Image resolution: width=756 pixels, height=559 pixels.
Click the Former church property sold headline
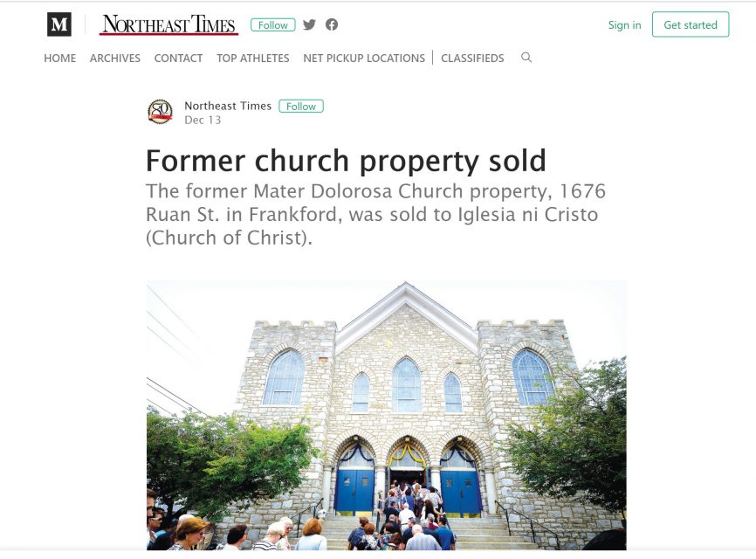(346, 161)
